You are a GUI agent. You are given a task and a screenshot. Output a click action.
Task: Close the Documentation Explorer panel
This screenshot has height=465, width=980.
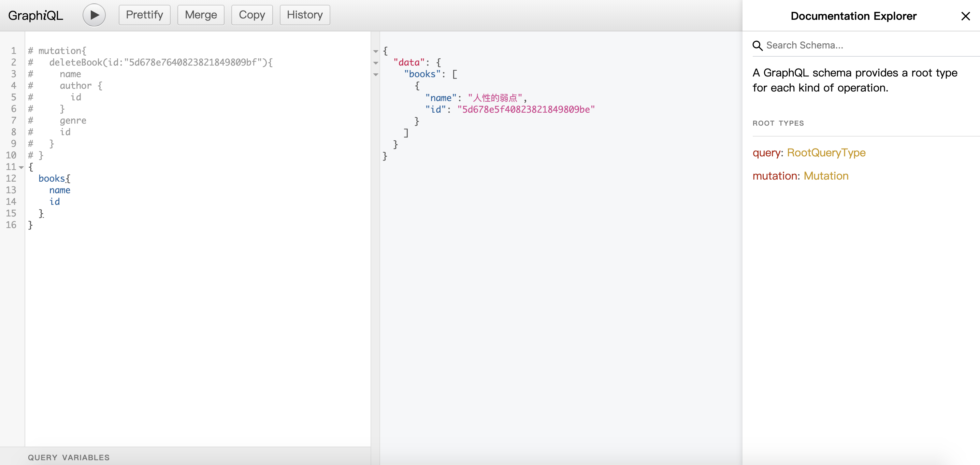point(965,16)
